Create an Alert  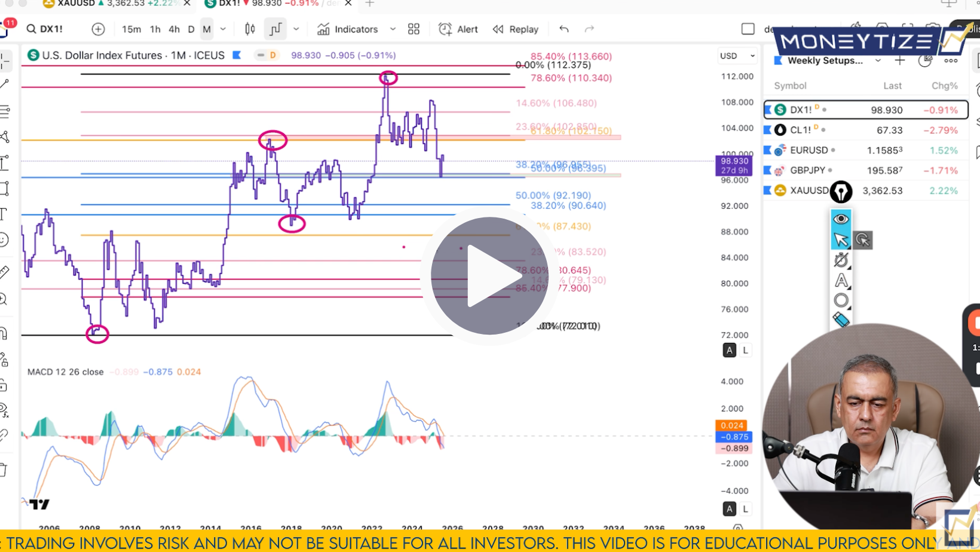(458, 29)
